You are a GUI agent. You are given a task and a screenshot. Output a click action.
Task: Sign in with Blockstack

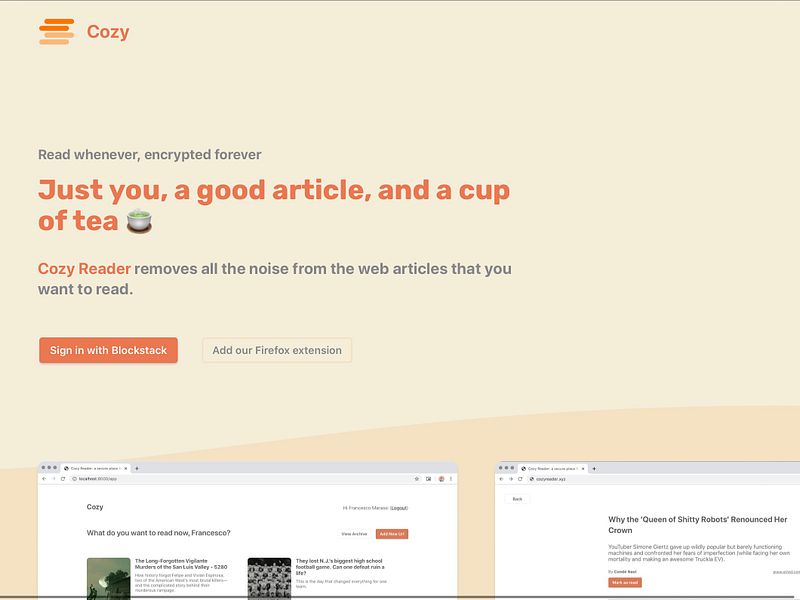pos(108,350)
